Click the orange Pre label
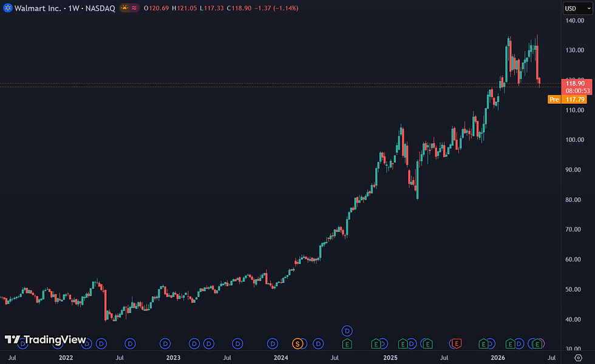This screenshot has width=595, height=364. click(x=554, y=99)
